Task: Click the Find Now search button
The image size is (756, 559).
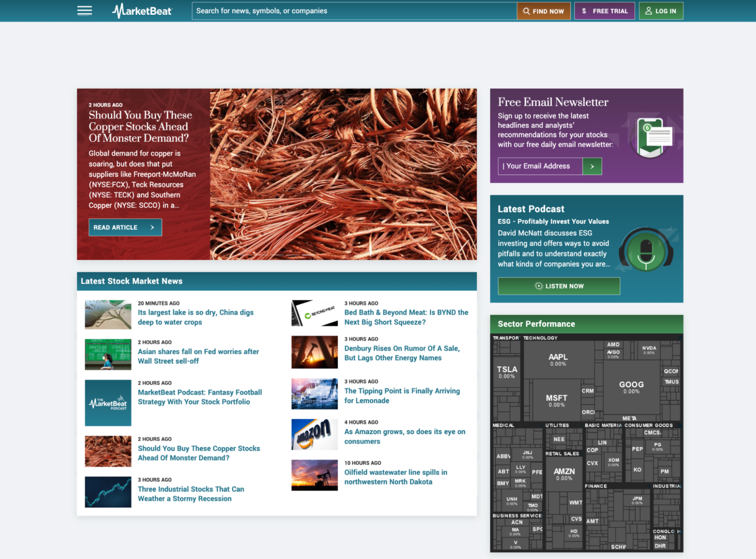Action: [x=543, y=10]
